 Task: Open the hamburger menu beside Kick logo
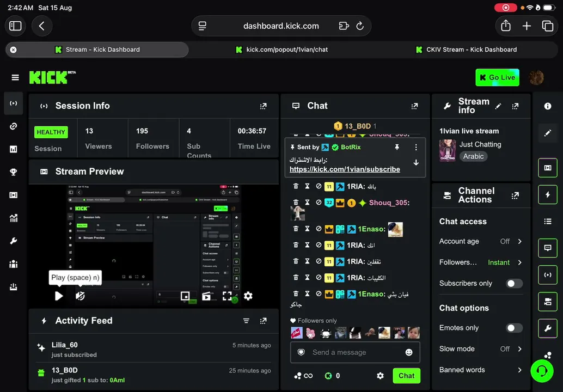[x=15, y=77]
